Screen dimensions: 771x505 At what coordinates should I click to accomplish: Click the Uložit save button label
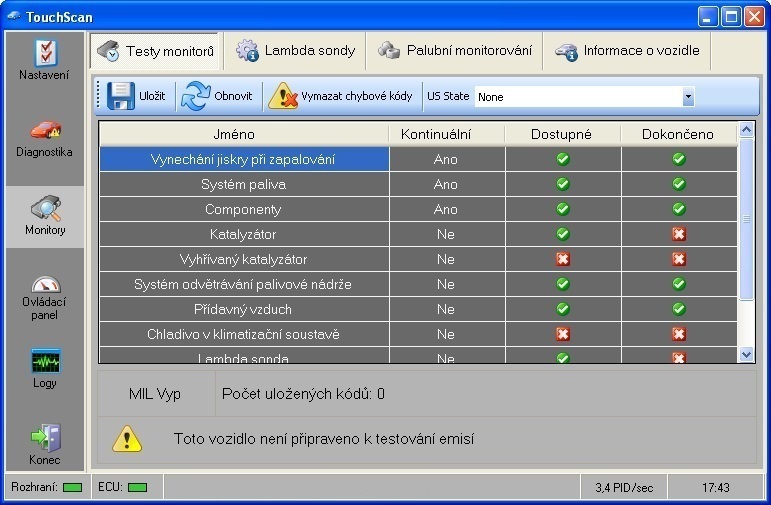(152, 96)
